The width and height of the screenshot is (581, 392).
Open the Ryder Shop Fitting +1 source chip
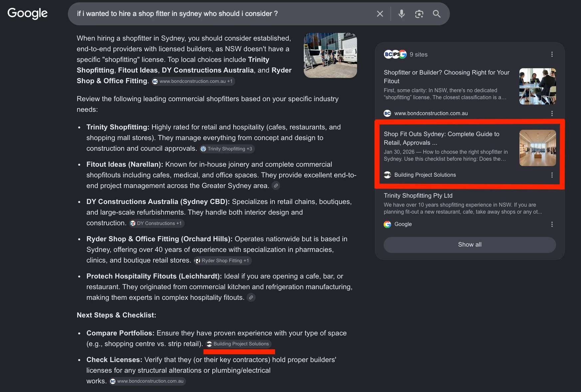tap(223, 261)
